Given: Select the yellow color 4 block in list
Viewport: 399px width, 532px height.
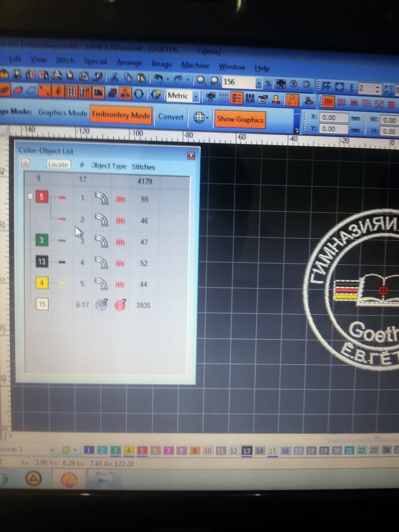Looking at the screenshot, I should pyautogui.click(x=42, y=283).
